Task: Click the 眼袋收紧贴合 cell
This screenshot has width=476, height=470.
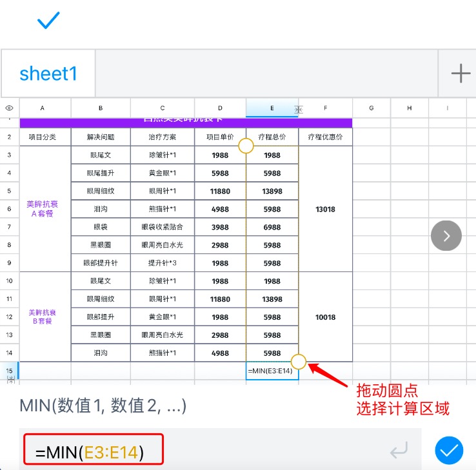Action: 163,227
